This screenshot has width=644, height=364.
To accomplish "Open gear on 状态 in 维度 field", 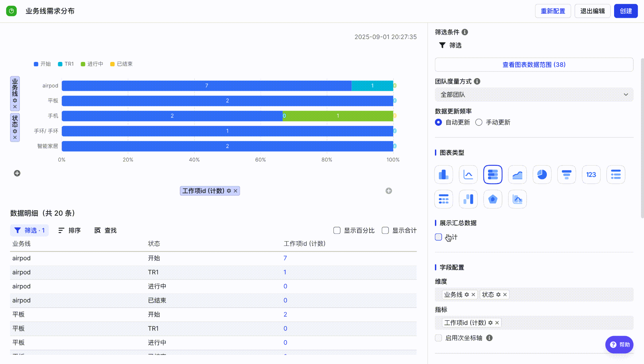I will click(498, 295).
